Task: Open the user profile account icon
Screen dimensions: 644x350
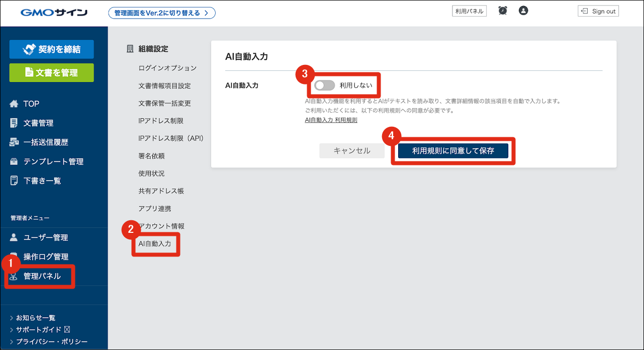Action: pyautogui.click(x=523, y=11)
